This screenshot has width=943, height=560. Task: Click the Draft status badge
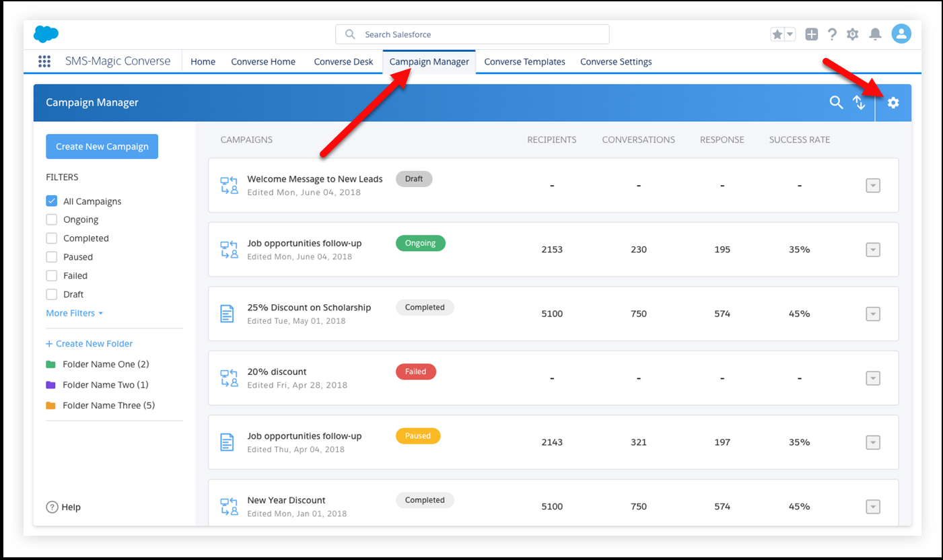click(414, 179)
